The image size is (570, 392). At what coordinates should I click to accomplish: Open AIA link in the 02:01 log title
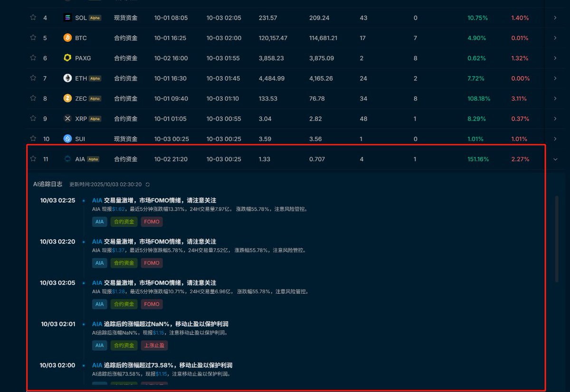pyautogui.click(x=97, y=324)
